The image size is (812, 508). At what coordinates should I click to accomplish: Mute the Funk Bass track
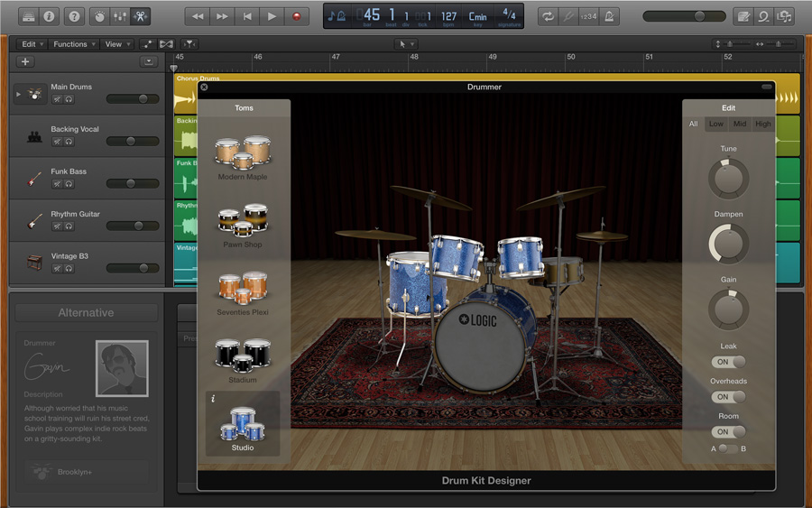click(56, 184)
